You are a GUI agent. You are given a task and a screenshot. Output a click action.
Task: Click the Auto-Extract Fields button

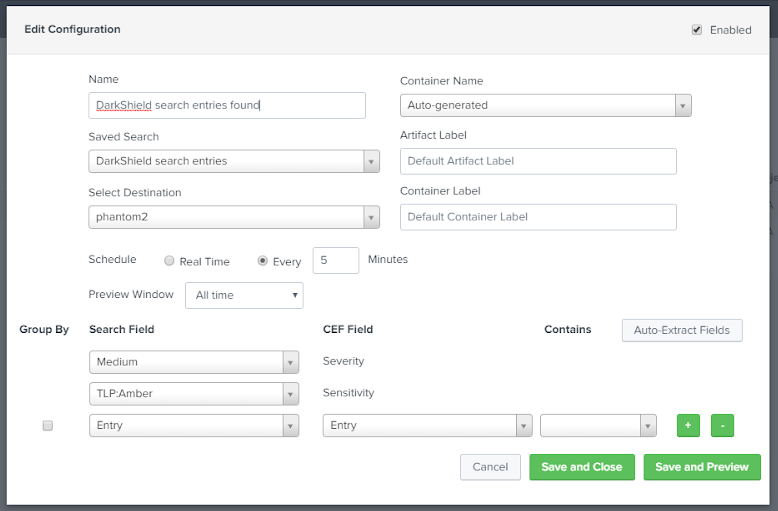pyautogui.click(x=682, y=330)
